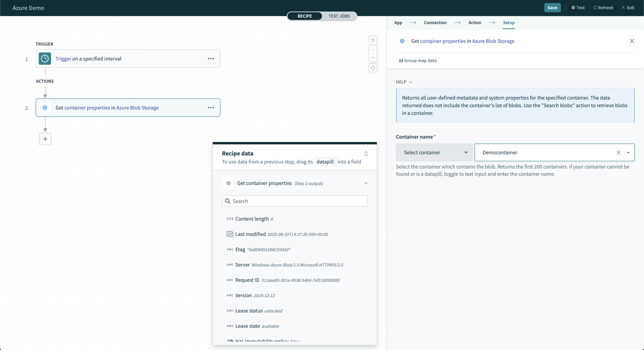The height and width of the screenshot is (350, 644).
Task: Minimize the Recipe data panel
Action: pos(366,153)
